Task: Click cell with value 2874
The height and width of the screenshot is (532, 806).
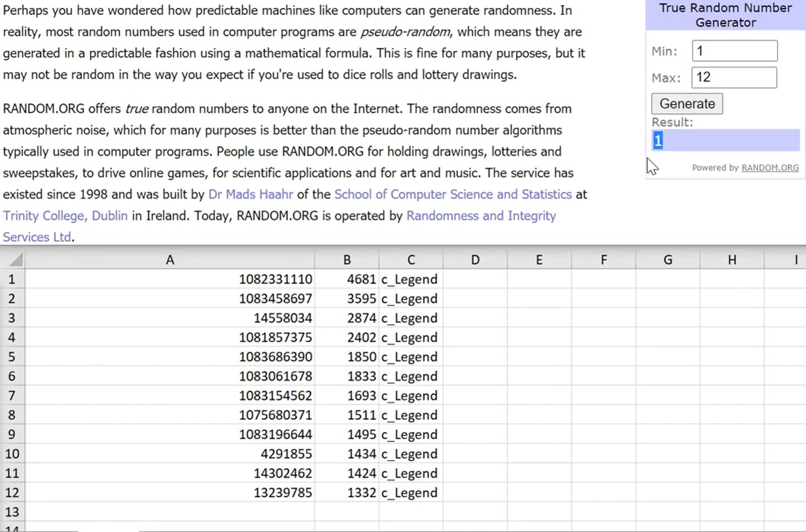Action: (x=347, y=318)
